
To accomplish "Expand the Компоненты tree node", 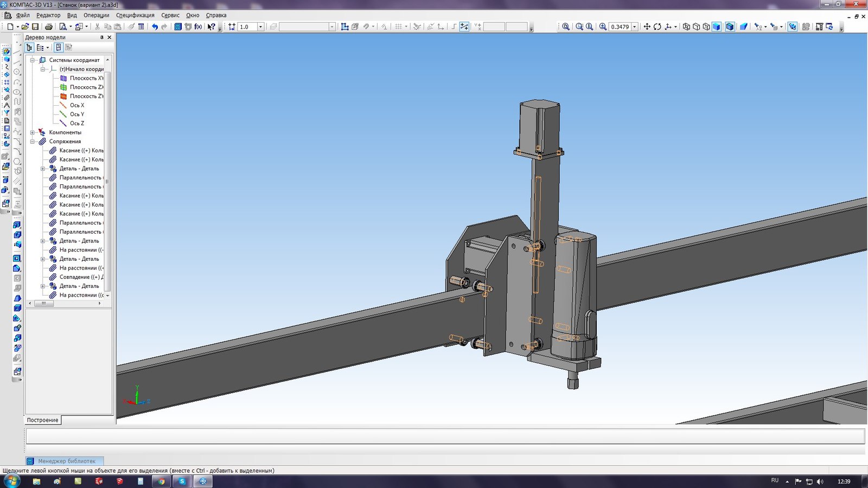I will pos(33,132).
